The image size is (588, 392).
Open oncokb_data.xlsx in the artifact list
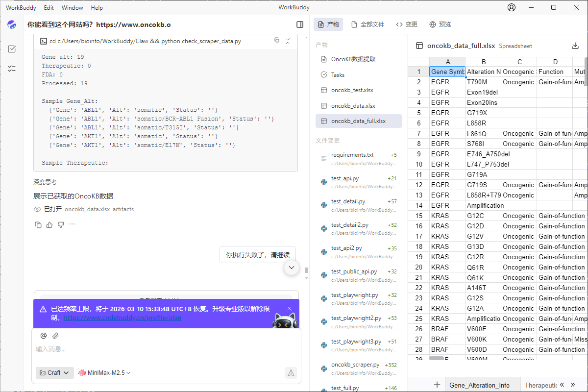(x=359, y=106)
